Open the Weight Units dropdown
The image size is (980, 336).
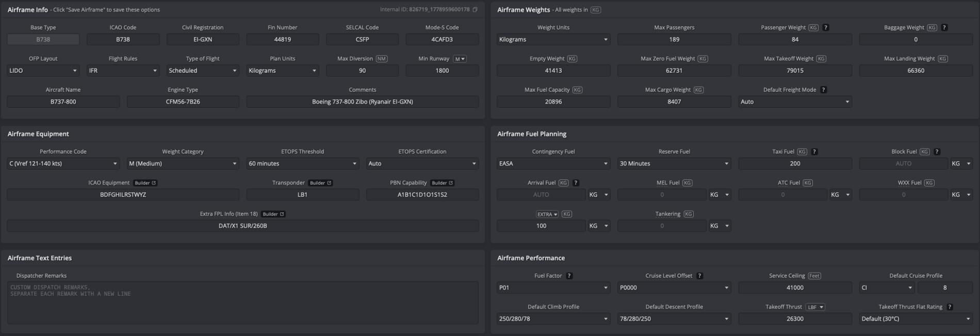click(553, 39)
